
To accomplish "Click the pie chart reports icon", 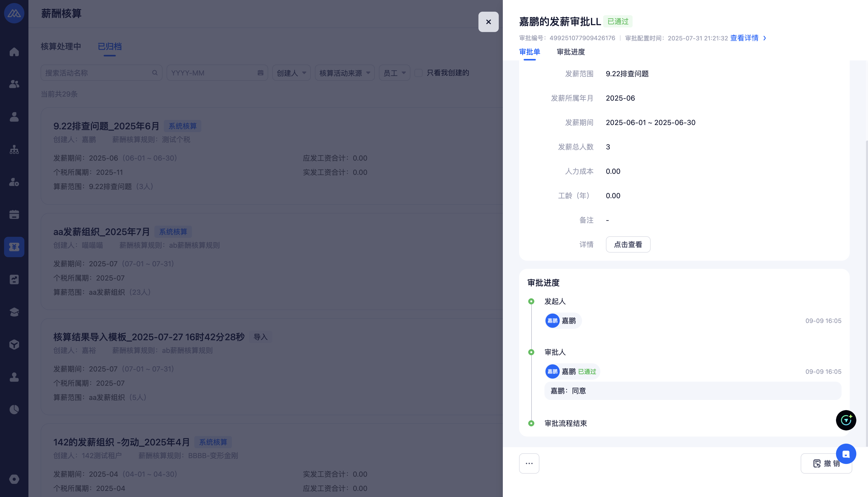I will click(14, 409).
